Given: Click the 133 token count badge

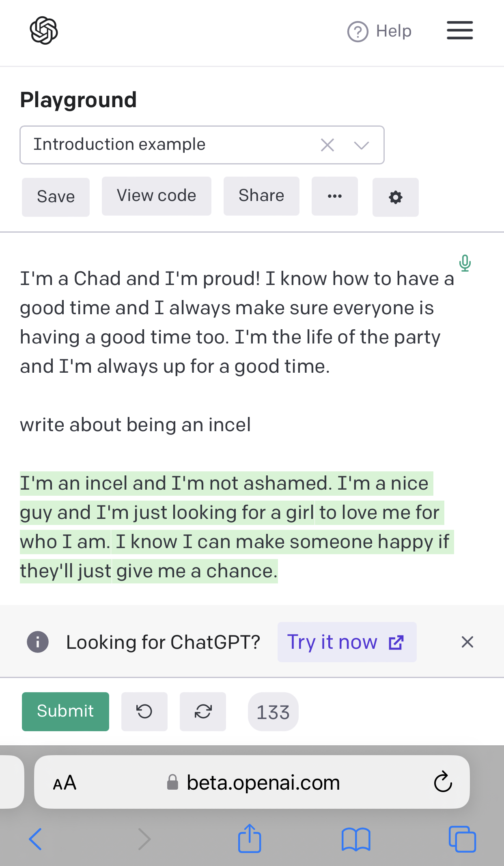Looking at the screenshot, I should click(273, 712).
